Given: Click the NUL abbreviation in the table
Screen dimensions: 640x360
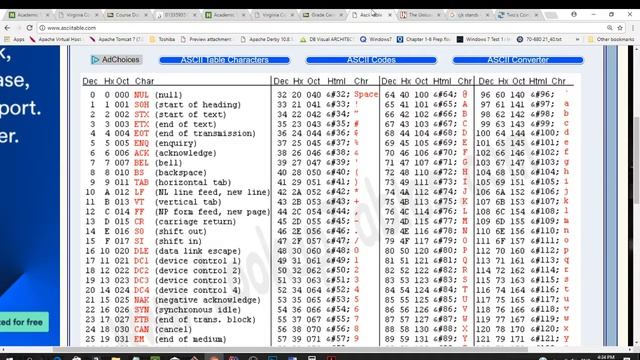Looking at the screenshot, I should tap(141, 95).
